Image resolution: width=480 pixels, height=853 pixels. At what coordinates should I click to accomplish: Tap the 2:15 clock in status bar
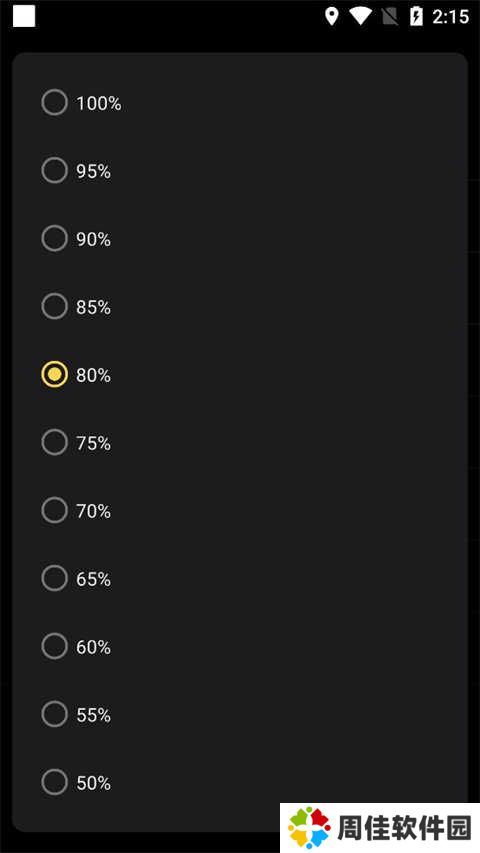click(x=451, y=17)
